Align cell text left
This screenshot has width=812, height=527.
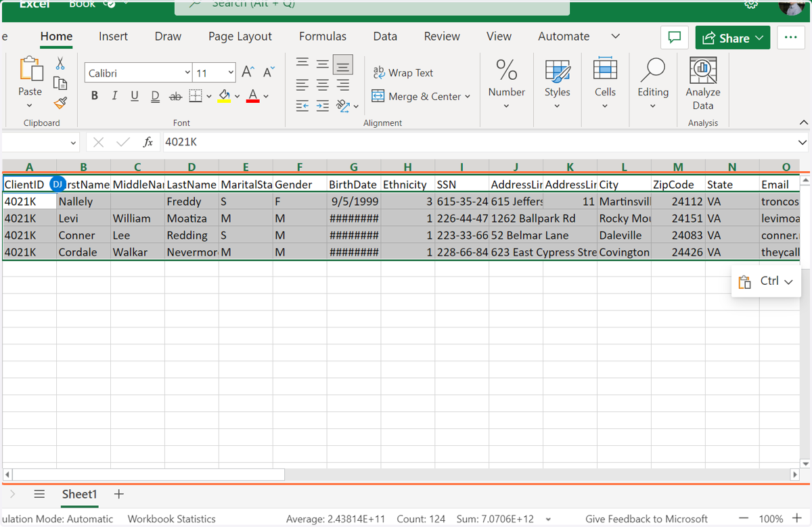(302, 85)
